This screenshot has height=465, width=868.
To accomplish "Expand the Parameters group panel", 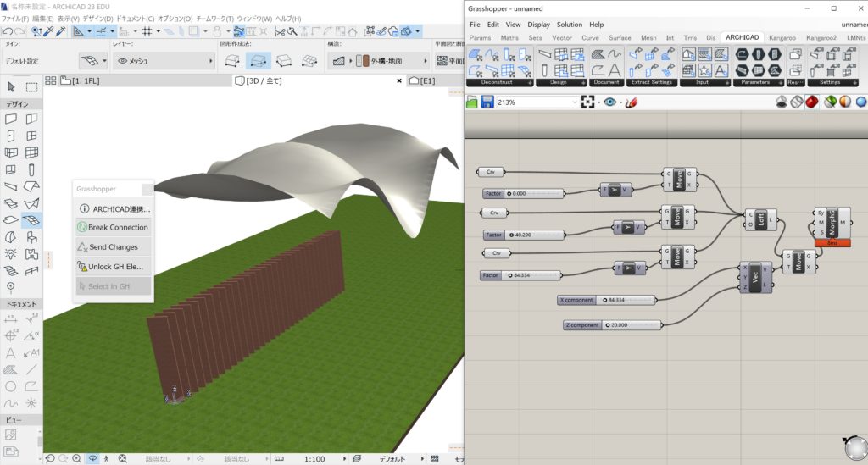I will pyautogui.click(x=781, y=82).
